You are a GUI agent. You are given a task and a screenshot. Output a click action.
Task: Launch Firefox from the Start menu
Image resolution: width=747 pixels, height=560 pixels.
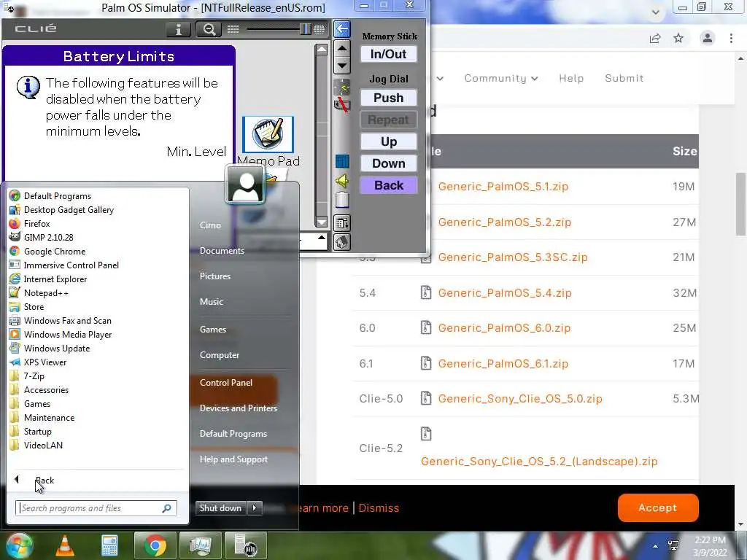point(36,223)
